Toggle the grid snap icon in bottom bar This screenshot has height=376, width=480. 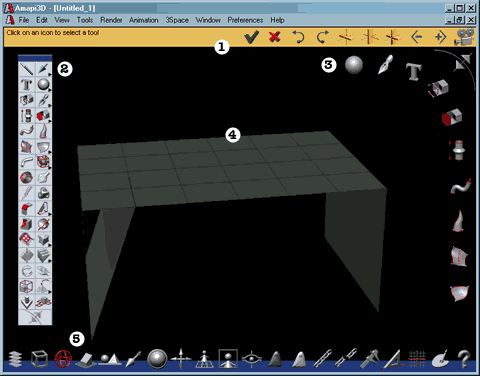click(x=417, y=360)
